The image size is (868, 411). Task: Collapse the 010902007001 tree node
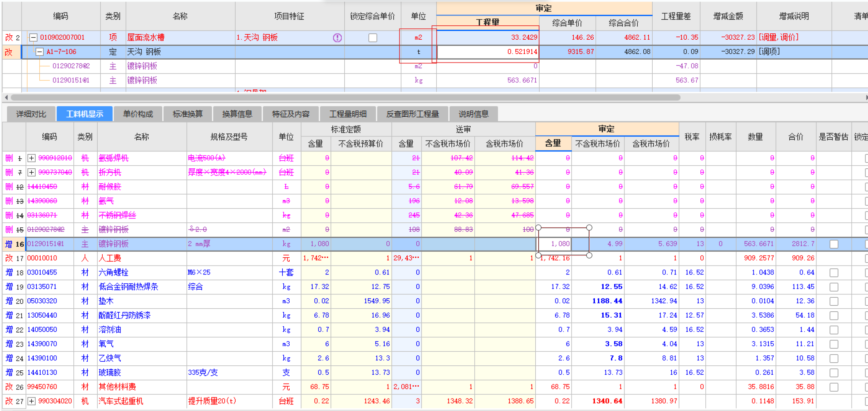pos(33,37)
